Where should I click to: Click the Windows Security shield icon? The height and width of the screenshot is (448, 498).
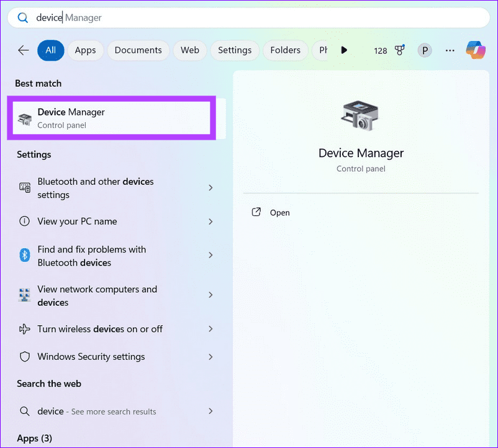(x=25, y=357)
